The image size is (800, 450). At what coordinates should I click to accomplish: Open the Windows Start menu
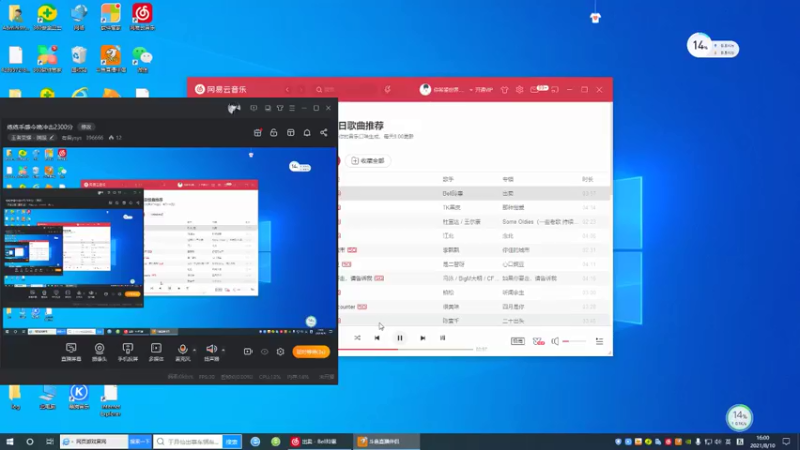tap(10, 442)
